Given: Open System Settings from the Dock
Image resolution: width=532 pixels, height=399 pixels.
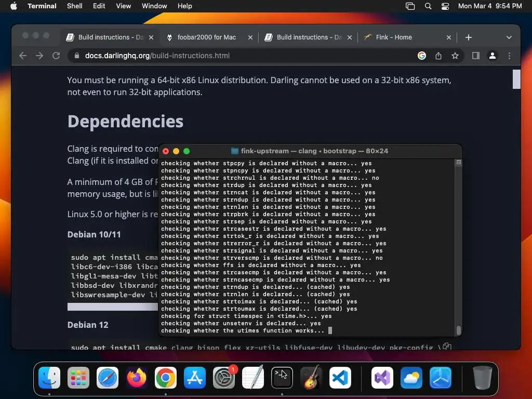Looking at the screenshot, I should [x=224, y=378].
